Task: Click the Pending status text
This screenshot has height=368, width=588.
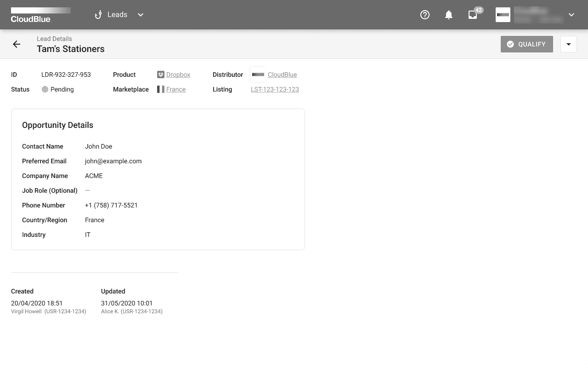Action: click(x=62, y=89)
